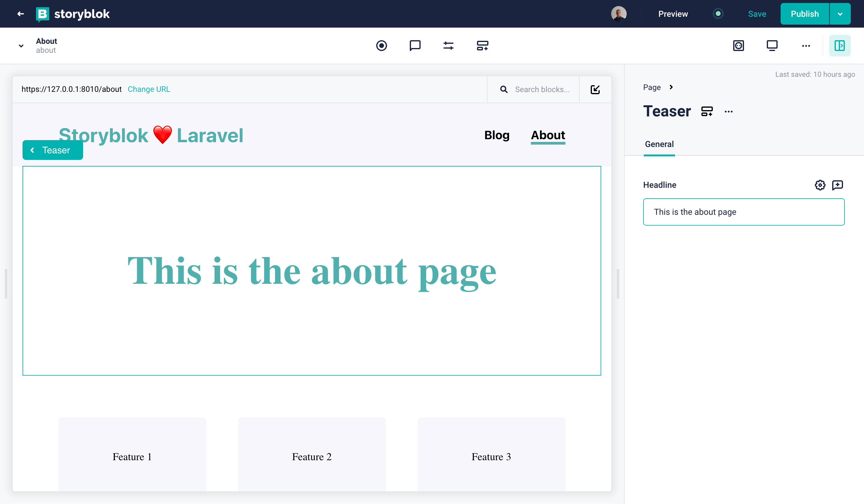
Task: Click the Page breadcrumb
Action: (652, 87)
